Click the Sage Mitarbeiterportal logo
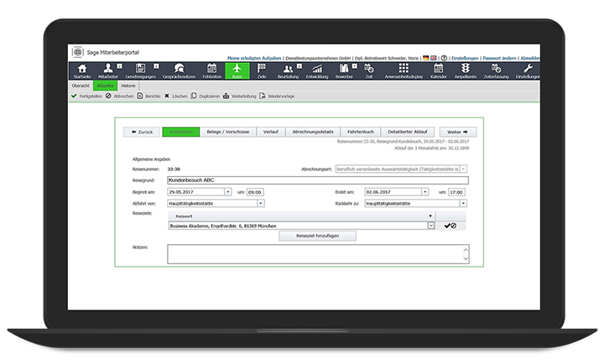 pyautogui.click(x=77, y=52)
